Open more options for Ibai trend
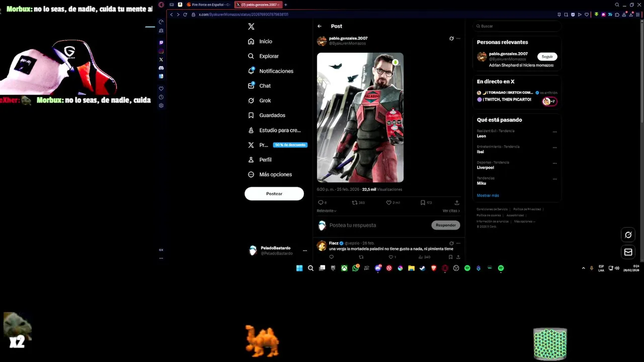This screenshot has height=362, width=644. pos(554,148)
